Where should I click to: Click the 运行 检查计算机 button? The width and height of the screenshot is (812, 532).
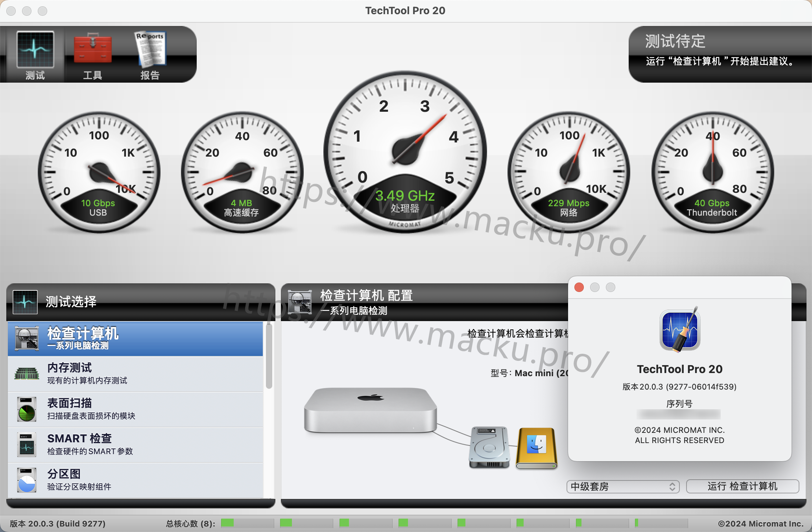pyautogui.click(x=742, y=486)
